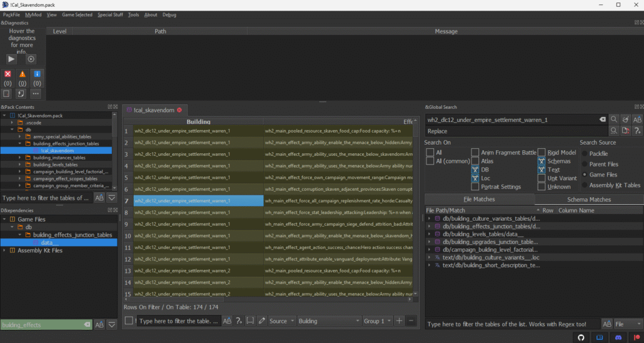
Task: Select the db/building_levels_tables search result
Action: [x=484, y=234]
